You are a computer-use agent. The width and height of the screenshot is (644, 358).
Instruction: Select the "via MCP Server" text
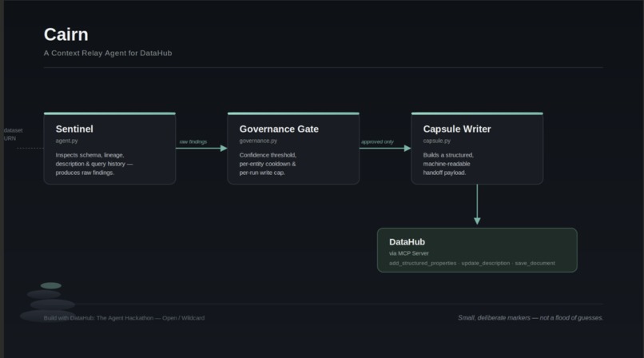point(409,253)
